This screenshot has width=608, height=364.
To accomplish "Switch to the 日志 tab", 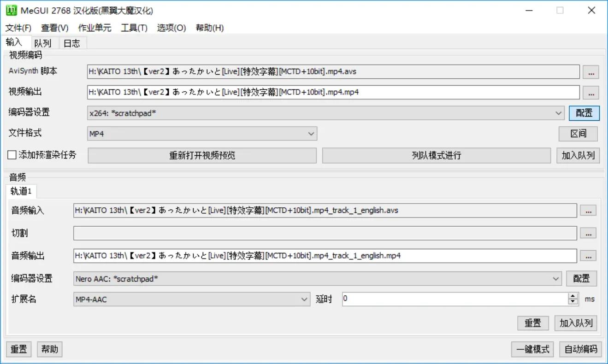I will tap(72, 43).
